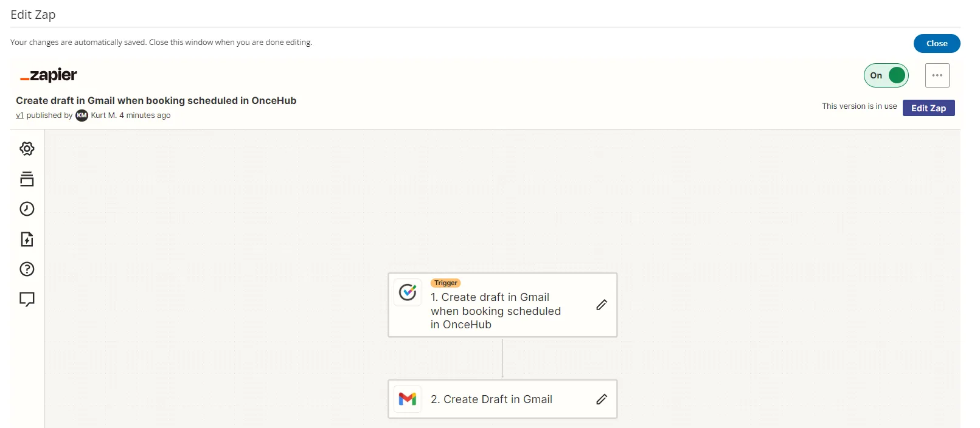Click '4 minutes ago' timestamp

[145, 116]
